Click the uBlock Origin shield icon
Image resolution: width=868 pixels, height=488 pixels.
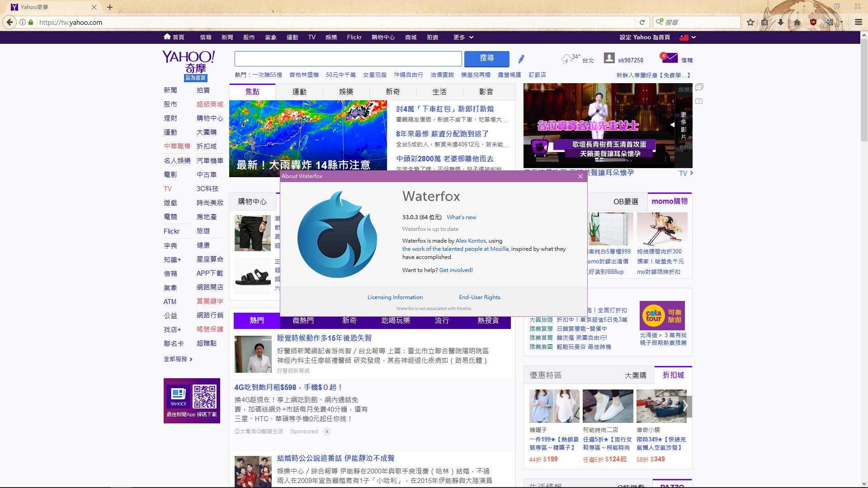point(813,22)
